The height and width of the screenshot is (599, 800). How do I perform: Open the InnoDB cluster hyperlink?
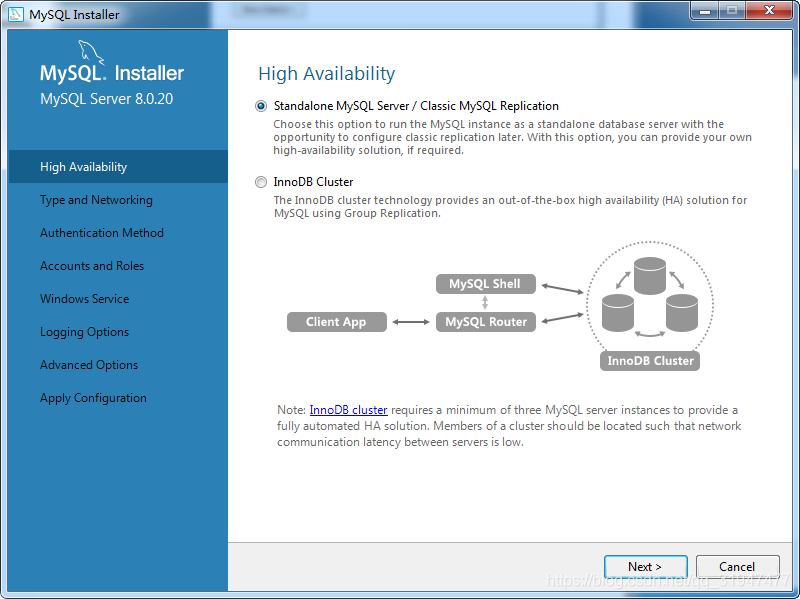pos(348,410)
